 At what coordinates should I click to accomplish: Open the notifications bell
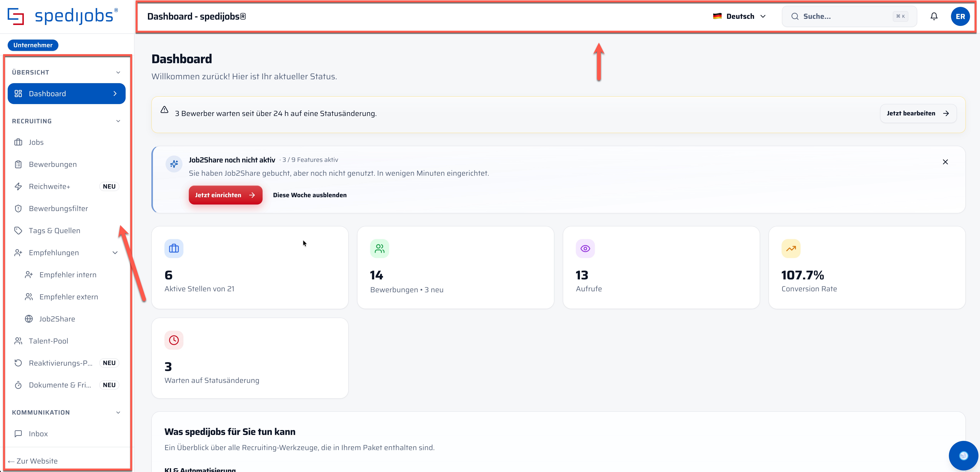click(x=934, y=16)
